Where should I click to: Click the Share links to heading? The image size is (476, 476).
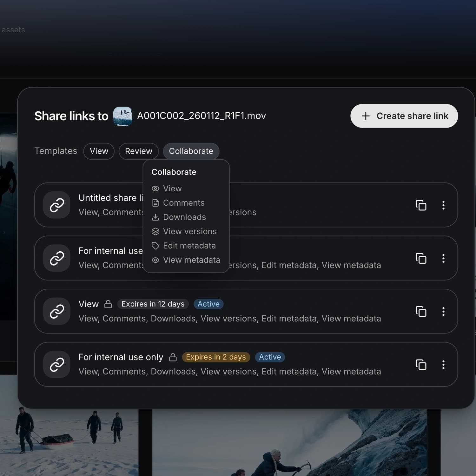pos(71,116)
